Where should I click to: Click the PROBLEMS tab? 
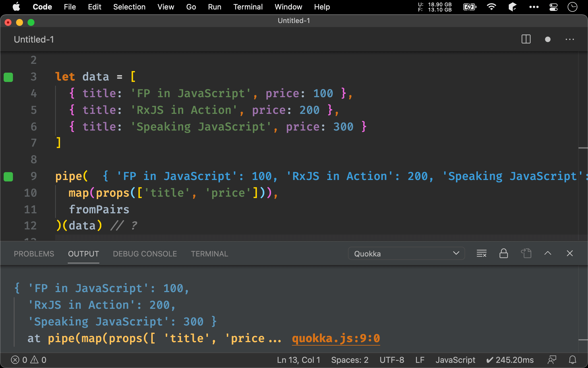click(34, 254)
